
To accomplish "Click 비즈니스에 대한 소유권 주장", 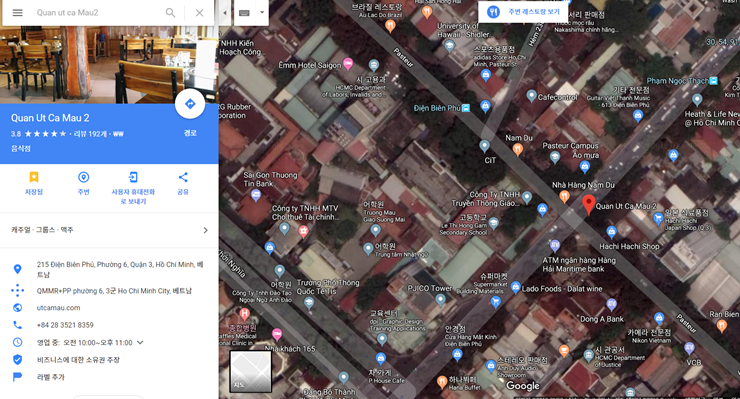I will [78, 360].
